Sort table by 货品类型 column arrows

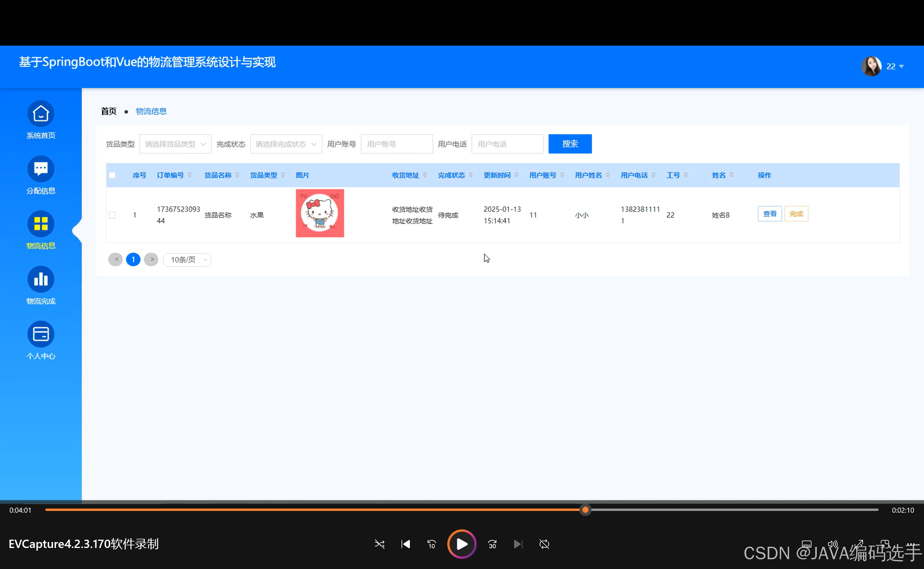point(283,175)
